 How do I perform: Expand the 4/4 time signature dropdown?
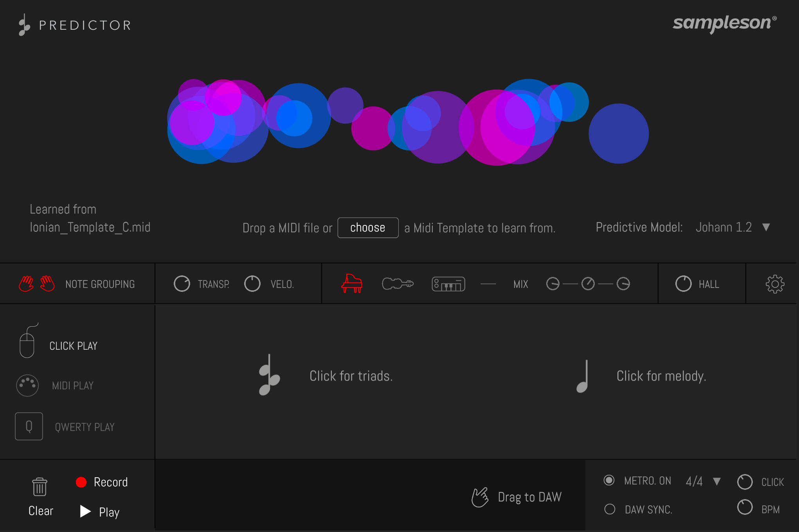click(717, 481)
